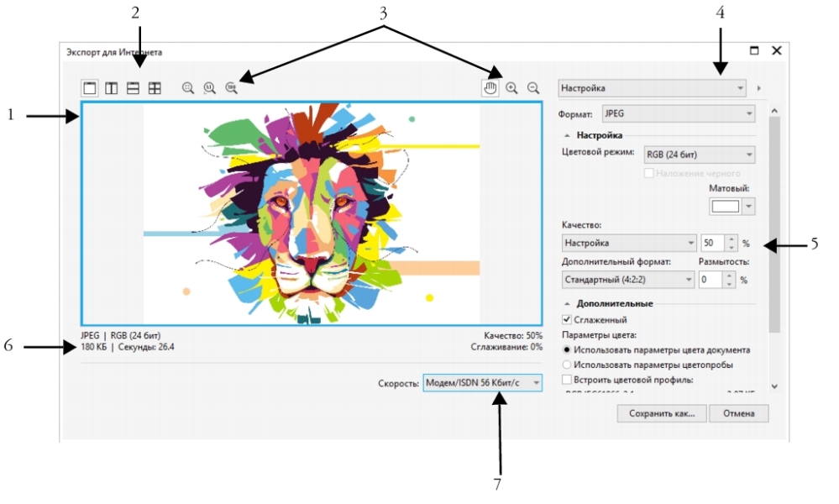Open the Цветовой режим RGB dropdown
Image resolution: width=839 pixels, height=504 pixels.
[x=698, y=155]
